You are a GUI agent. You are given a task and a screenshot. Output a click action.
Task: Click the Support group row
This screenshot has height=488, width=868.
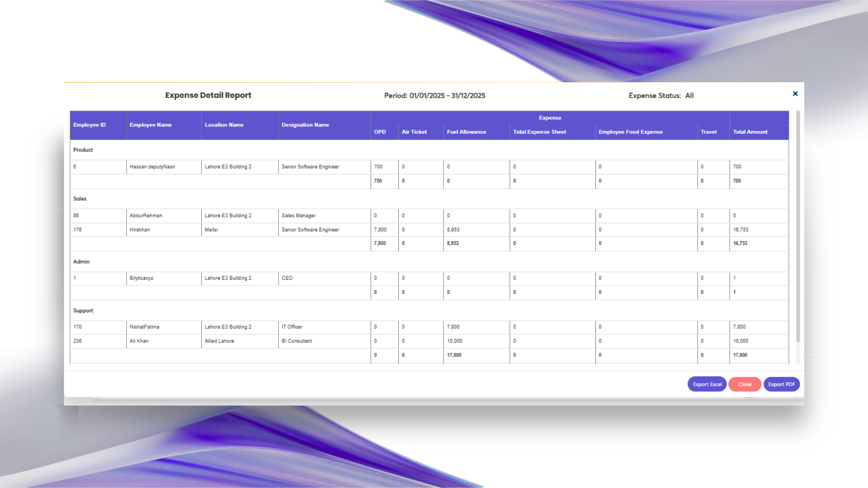(x=83, y=311)
